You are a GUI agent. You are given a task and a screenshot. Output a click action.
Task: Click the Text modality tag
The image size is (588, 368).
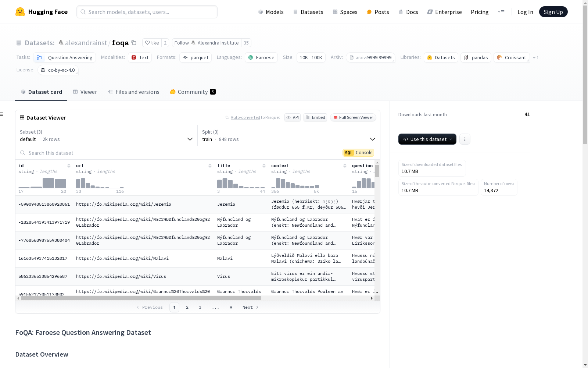click(x=140, y=57)
